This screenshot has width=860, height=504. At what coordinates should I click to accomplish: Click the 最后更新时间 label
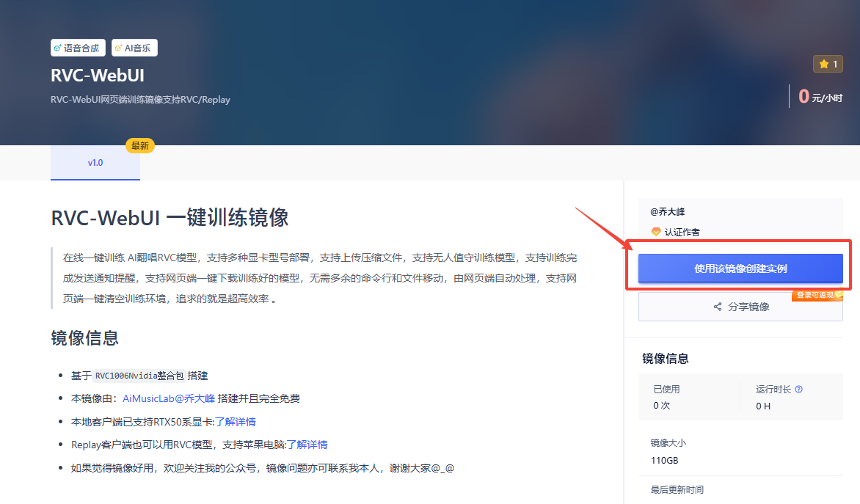pos(677,490)
